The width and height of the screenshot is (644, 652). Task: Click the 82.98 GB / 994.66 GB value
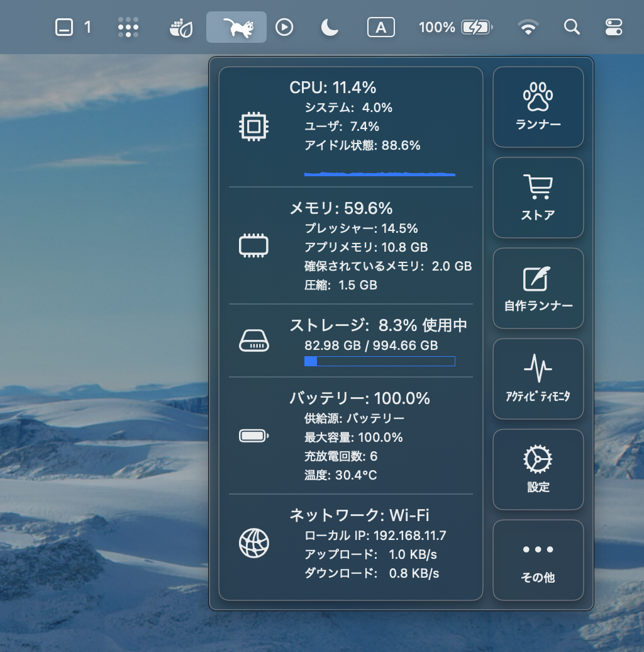371,346
